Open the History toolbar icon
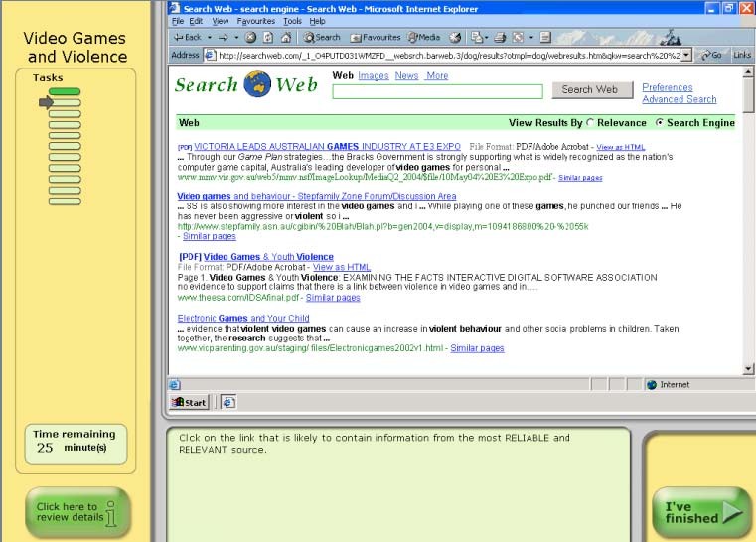 point(455,37)
